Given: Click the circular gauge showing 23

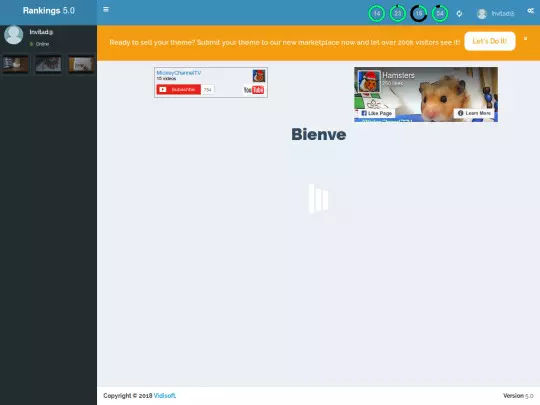Looking at the screenshot, I should (397, 13).
